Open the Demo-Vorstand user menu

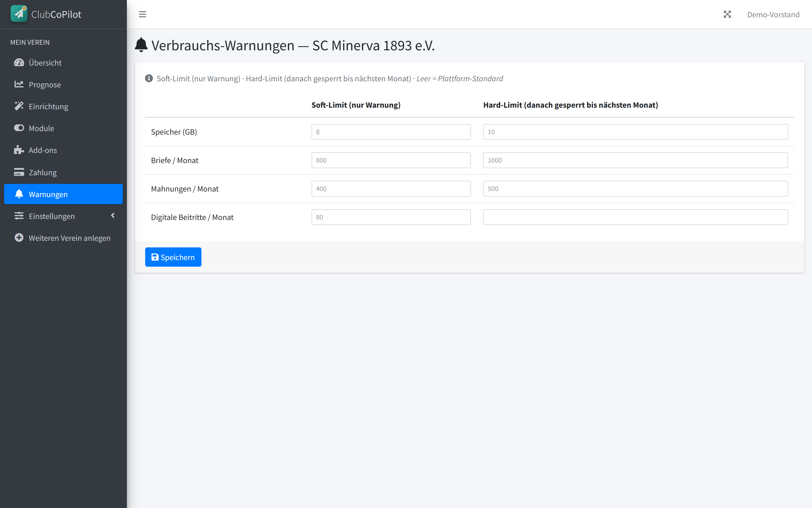(773, 14)
